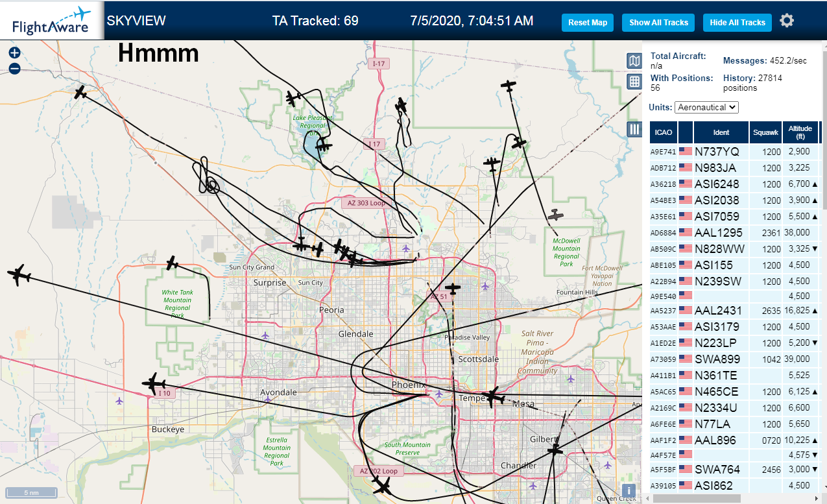The width and height of the screenshot is (827, 504).
Task: Toggle the sidebar columns icon
Action: click(x=634, y=129)
